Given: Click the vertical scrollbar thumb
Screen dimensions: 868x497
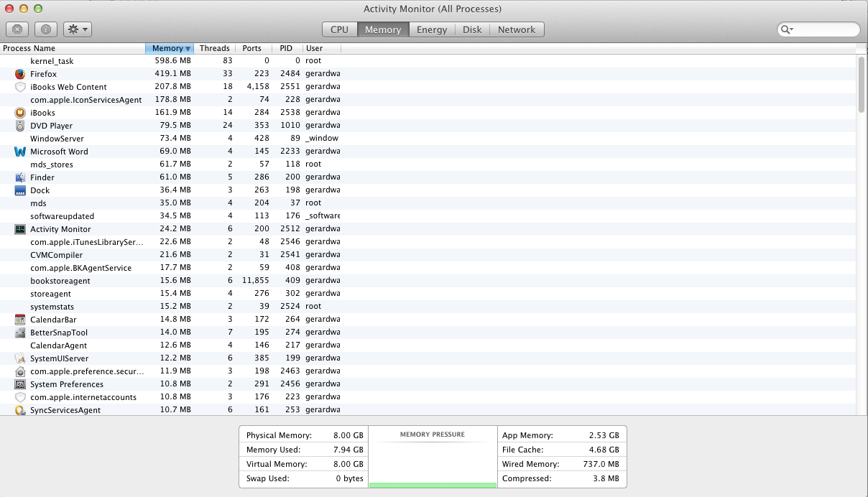Looking at the screenshot, I should (862, 85).
